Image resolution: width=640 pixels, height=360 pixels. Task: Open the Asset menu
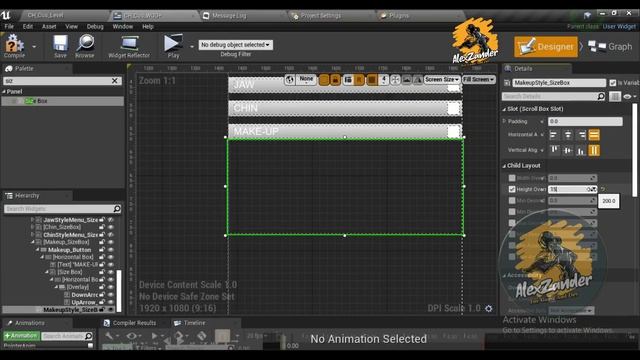[x=49, y=27]
